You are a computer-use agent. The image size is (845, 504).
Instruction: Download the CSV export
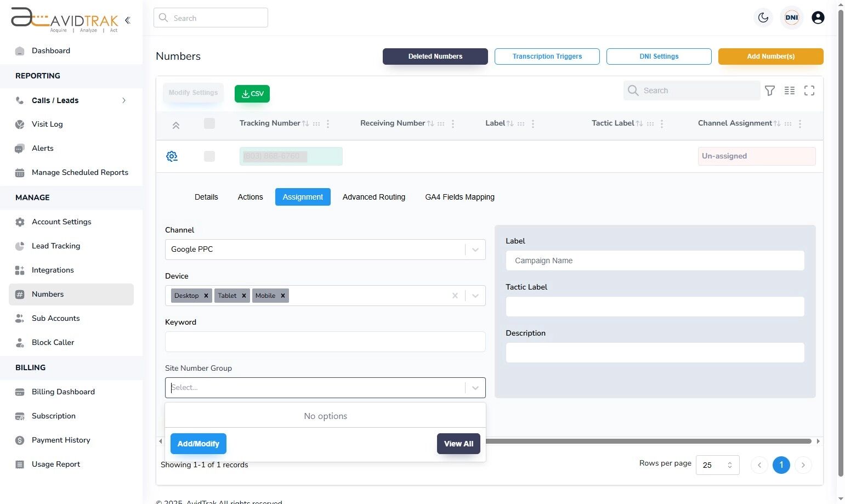252,94
